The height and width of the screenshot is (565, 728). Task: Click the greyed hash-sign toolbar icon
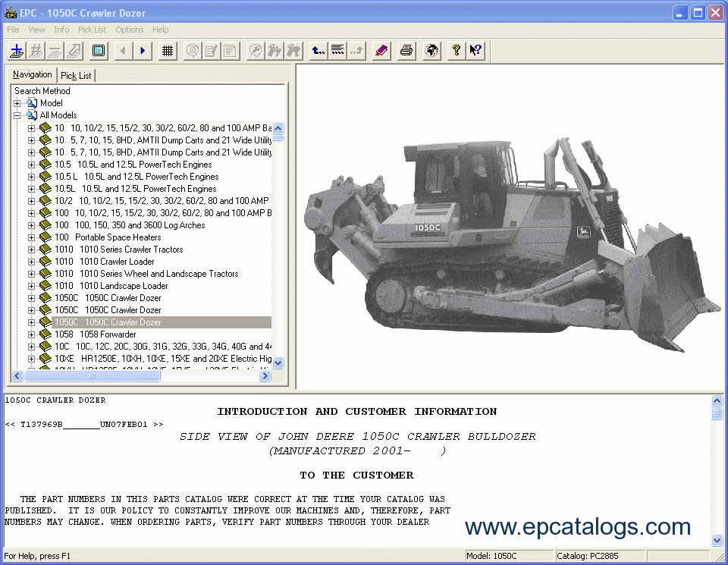[x=36, y=51]
